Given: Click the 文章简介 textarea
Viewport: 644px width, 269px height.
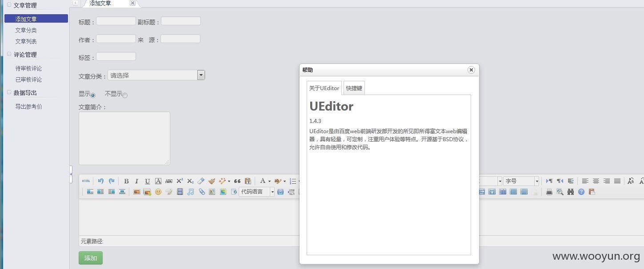Looking at the screenshot, I should [x=124, y=138].
